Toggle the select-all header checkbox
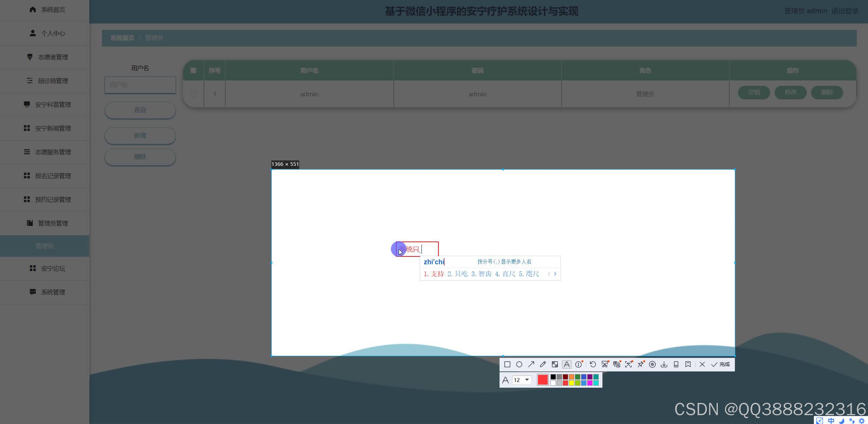 [193, 71]
